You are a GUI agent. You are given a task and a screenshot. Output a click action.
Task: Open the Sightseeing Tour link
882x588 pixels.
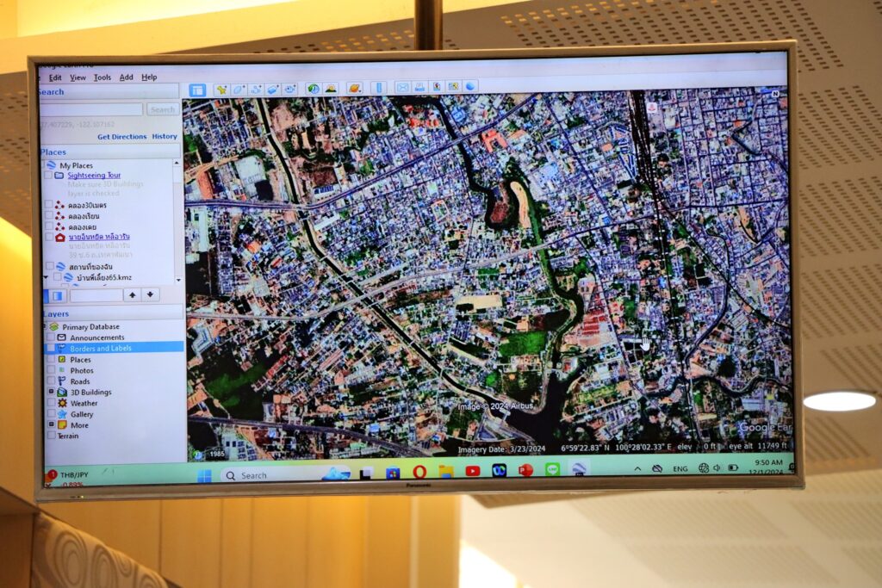(x=94, y=176)
